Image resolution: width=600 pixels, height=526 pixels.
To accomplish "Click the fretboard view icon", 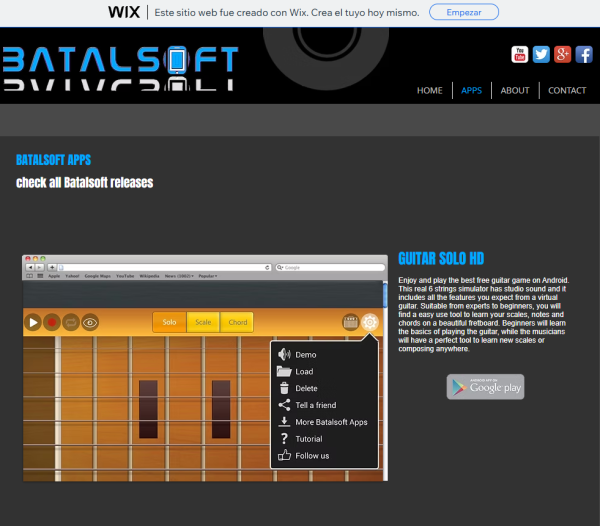I will pyautogui.click(x=351, y=322).
